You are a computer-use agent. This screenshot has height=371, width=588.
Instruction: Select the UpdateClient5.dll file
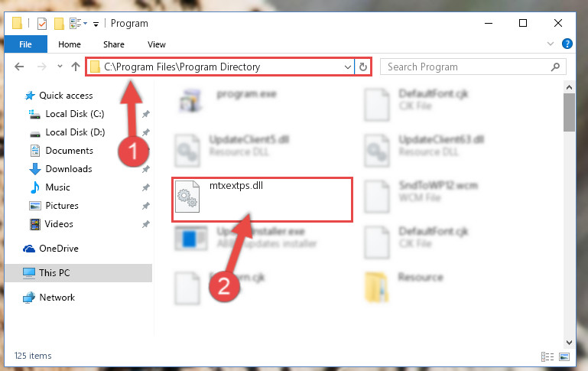tap(232, 150)
